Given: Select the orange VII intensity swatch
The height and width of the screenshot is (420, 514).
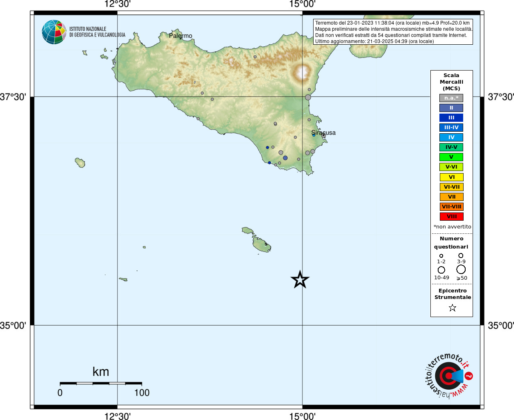Looking at the screenshot, I should click(451, 197).
